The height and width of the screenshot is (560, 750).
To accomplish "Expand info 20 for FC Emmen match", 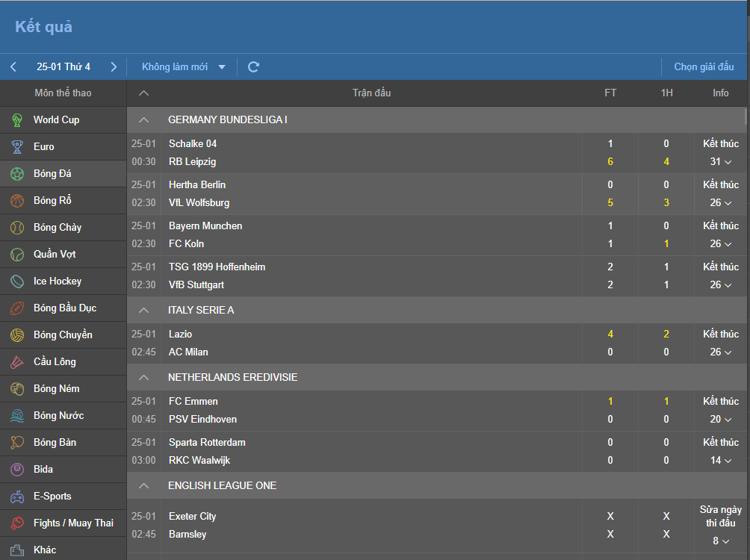I will pyautogui.click(x=720, y=420).
